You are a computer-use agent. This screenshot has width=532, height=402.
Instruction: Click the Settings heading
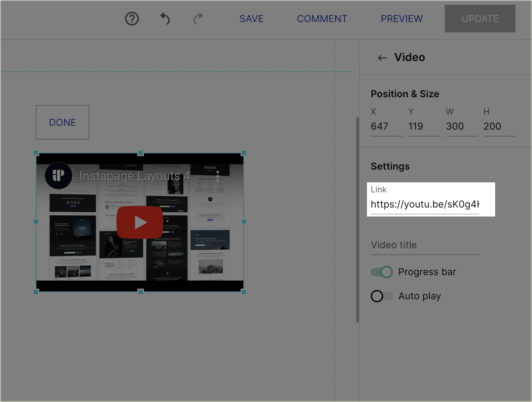(390, 167)
